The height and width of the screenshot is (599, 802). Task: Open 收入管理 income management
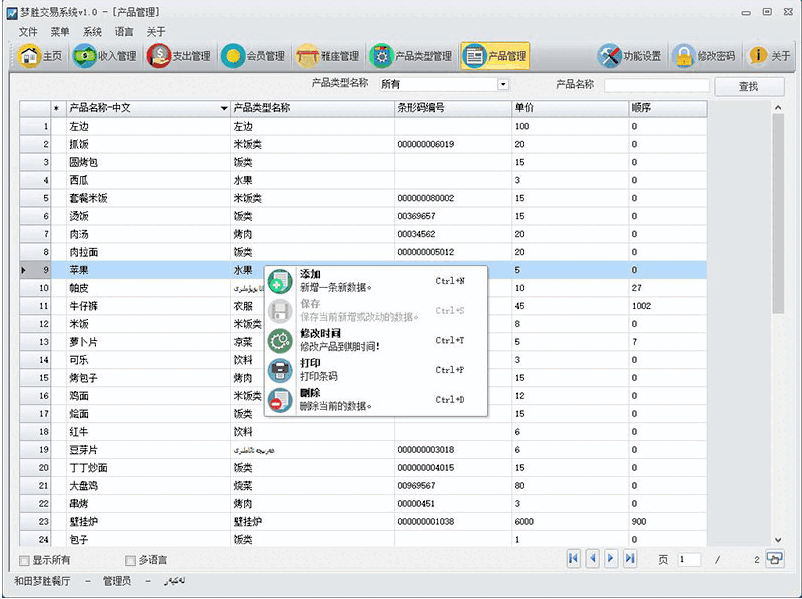tap(104, 56)
